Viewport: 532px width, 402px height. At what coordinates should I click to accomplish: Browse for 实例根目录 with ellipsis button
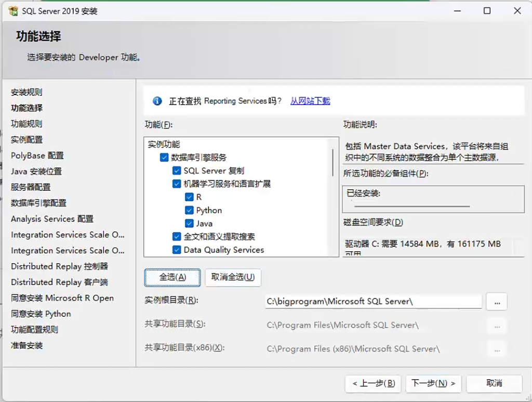pyautogui.click(x=497, y=302)
